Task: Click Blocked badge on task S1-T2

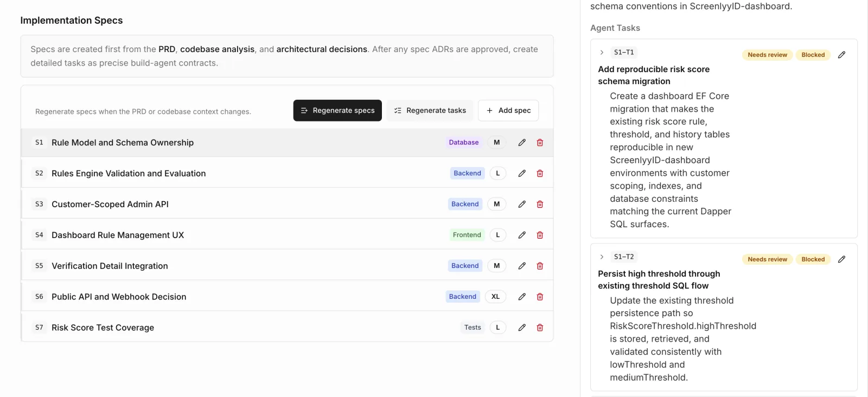Action: click(x=813, y=259)
